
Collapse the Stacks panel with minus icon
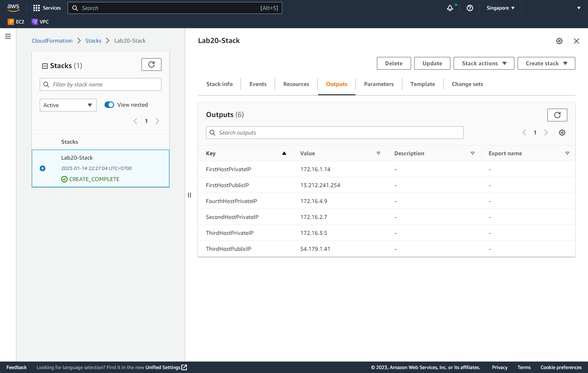(45, 66)
